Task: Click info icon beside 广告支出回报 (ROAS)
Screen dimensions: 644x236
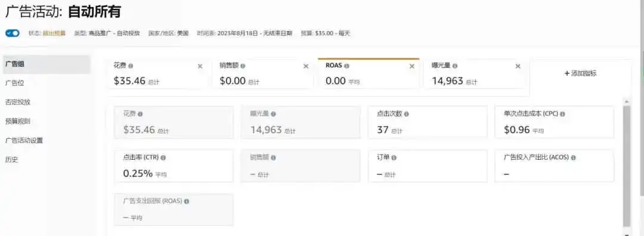Action: click(187, 201)
